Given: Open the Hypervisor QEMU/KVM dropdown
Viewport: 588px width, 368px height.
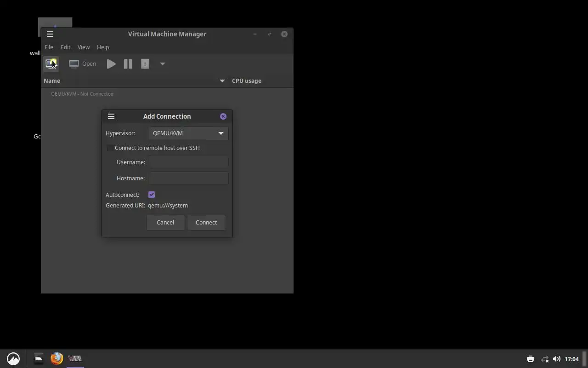Looking at the screenshot, I should coord(188,133).
